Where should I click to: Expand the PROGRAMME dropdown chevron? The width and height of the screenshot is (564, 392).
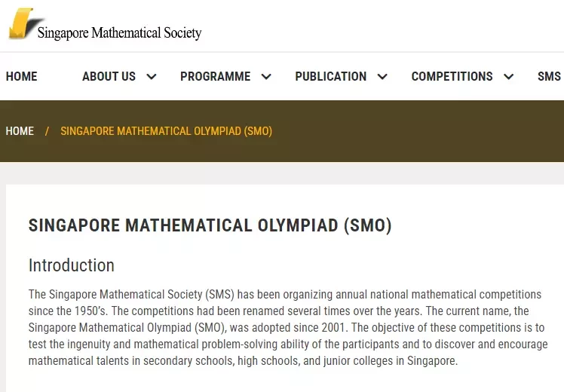point(266,77)
